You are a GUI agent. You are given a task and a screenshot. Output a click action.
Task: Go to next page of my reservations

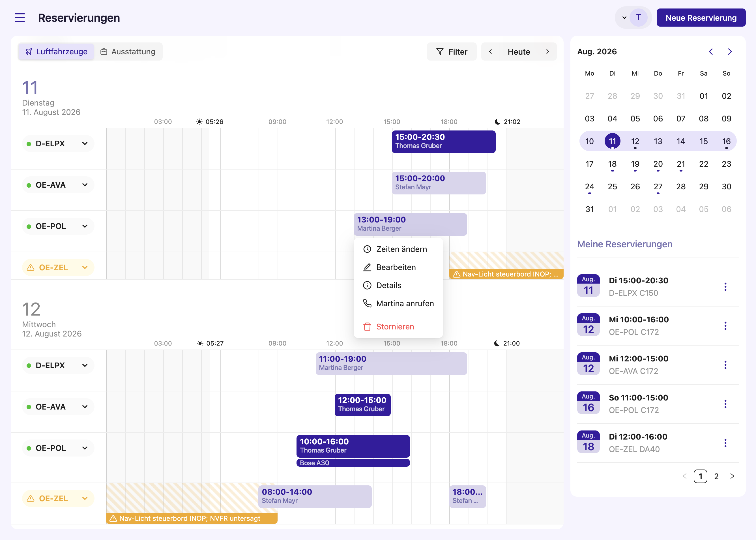732,476
